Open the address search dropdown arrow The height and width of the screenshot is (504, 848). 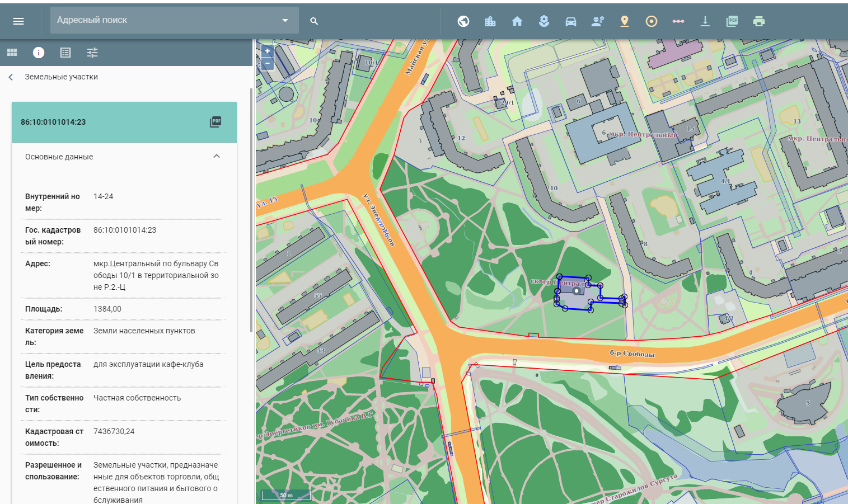click(285, 21)
